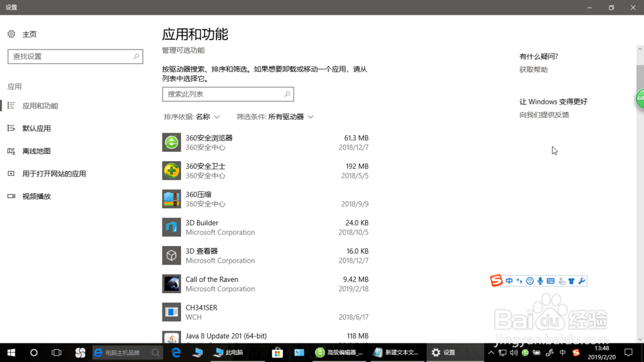This screenshot has width=644, height=362.
Task: Click the green 68 floating ball
Action: coord(640,98)
